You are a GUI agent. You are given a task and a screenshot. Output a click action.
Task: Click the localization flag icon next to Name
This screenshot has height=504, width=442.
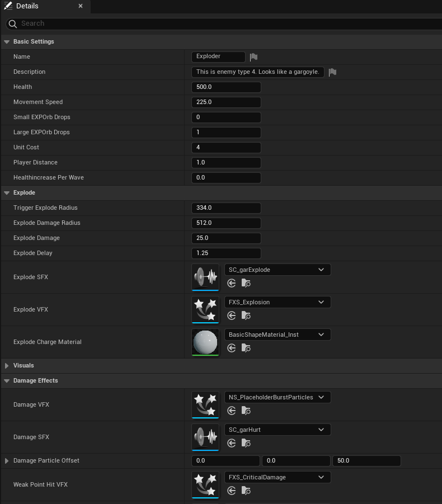(x=254, y=57)
